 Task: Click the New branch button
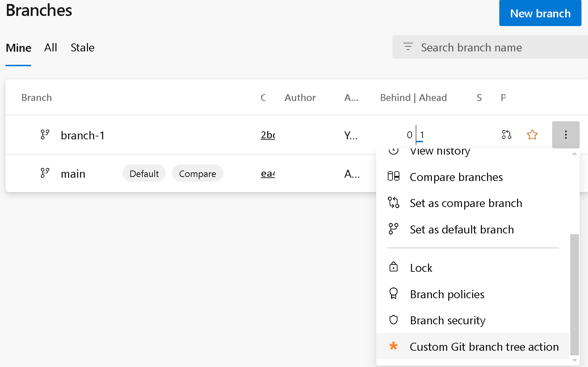(x=540, y=13)
